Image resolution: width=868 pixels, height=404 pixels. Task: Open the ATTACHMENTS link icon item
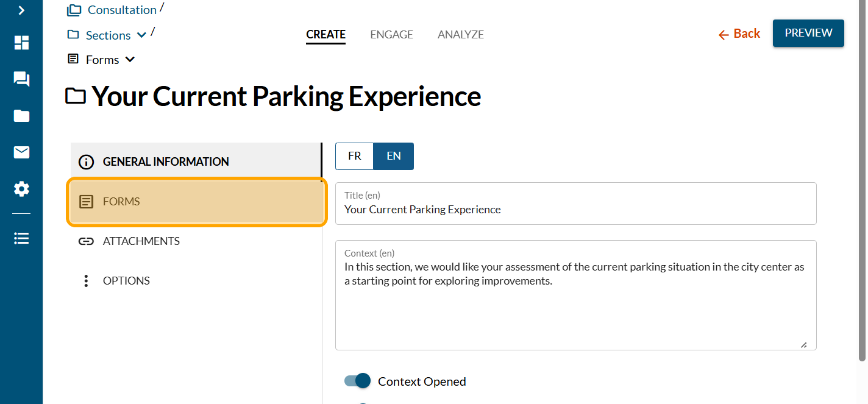(x=141, y=241)
